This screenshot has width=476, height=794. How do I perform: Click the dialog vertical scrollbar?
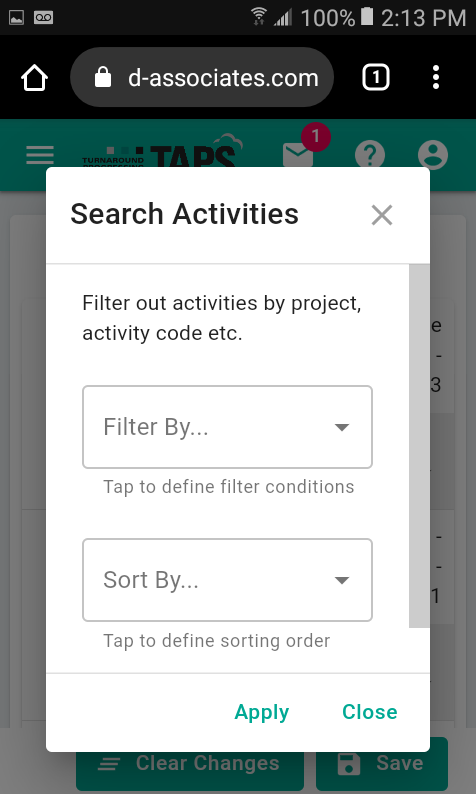pyautogui.click(x=419, y=446)
